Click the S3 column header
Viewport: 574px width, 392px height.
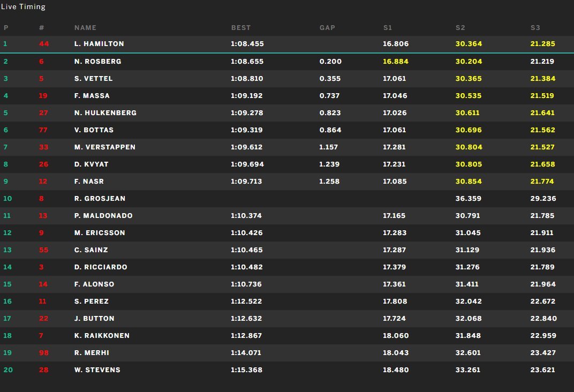(x=535, y=28)
